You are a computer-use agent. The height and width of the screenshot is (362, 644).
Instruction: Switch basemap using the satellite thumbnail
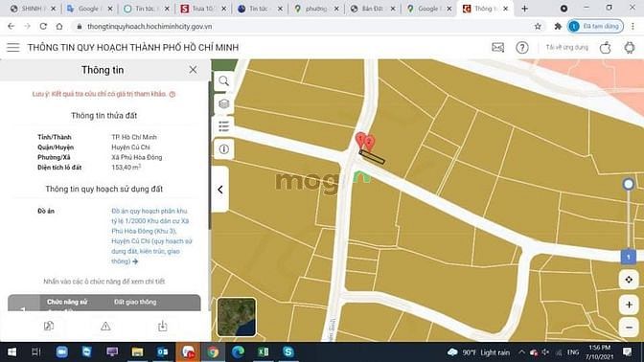point(237,317)
